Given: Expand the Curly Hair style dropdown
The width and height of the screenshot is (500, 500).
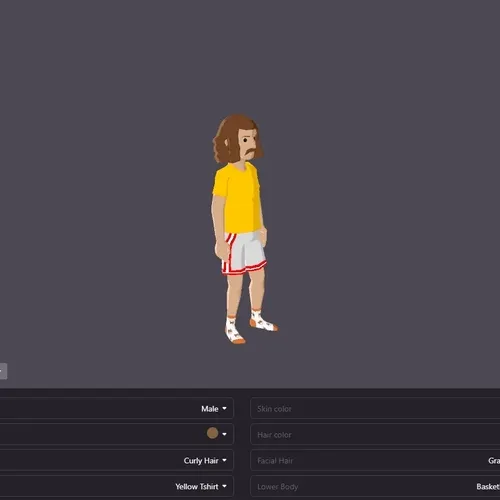Looking at the screenshot, I should tap(117, 460).
